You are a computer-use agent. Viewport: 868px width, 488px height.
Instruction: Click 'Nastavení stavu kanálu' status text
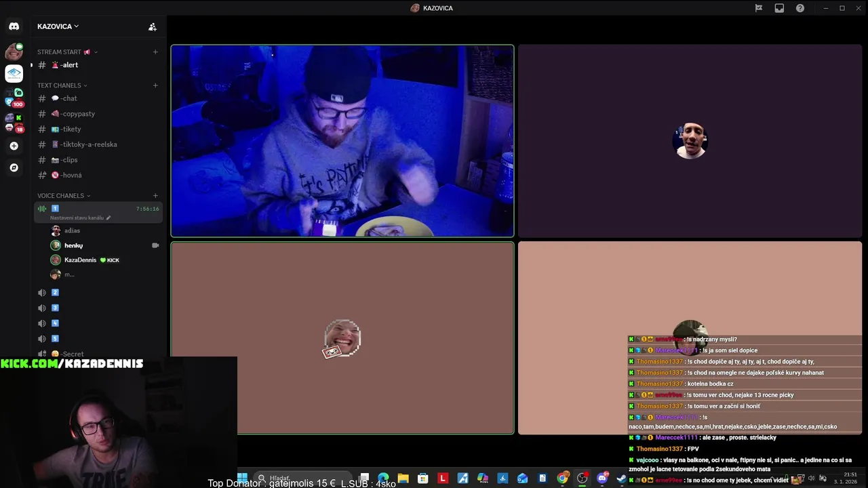pos(77,218)
